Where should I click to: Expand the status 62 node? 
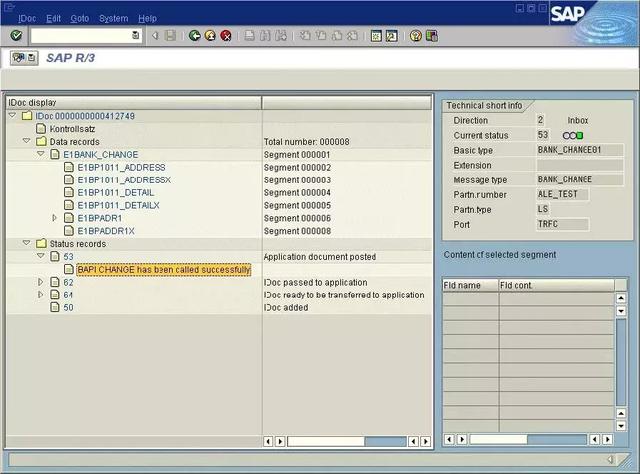(x=40, y=282)
